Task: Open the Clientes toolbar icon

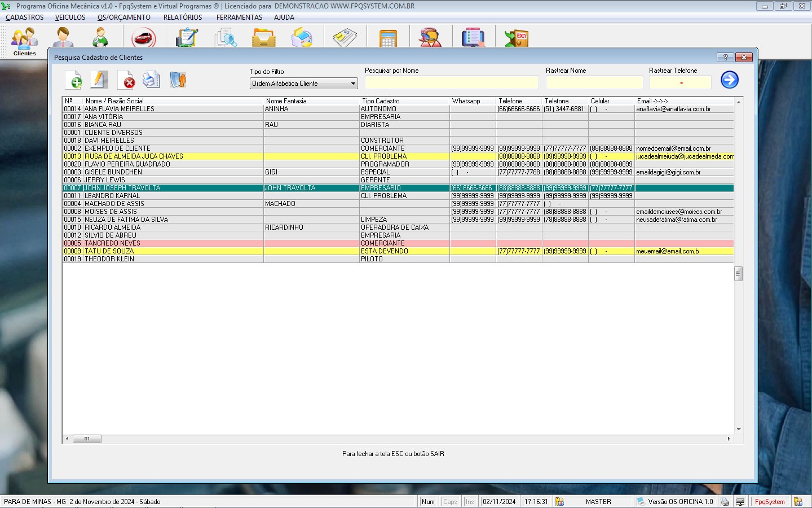Action: (25, 42)
